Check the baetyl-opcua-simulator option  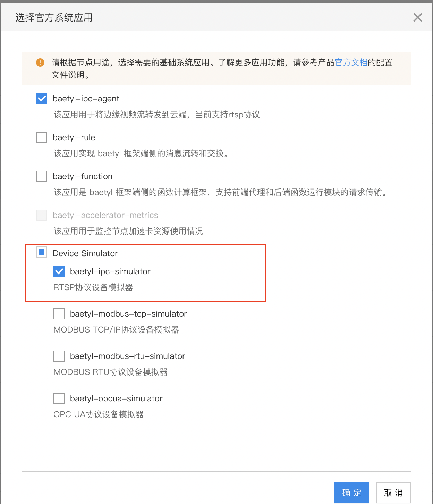point(59,398)
